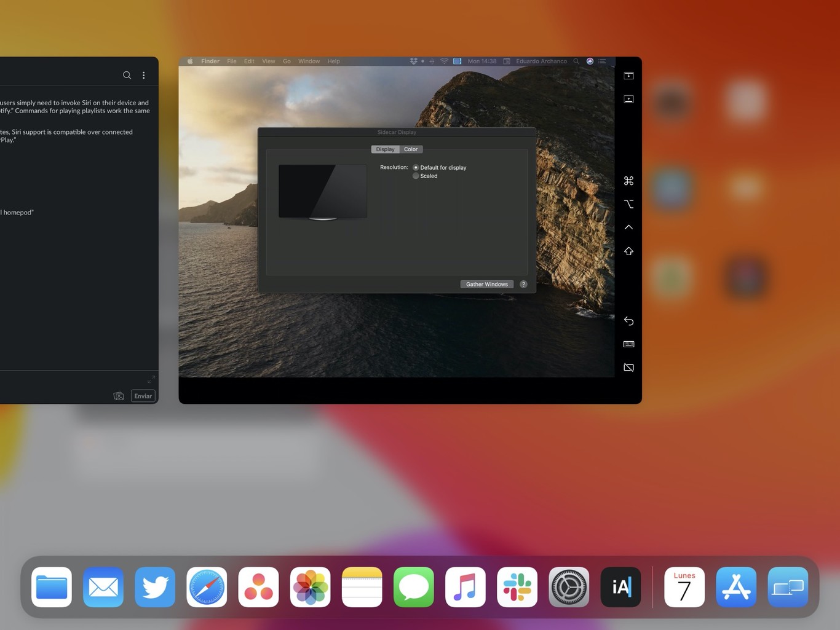The image size is (840, 630).
Task: Launch Slack from the Dock
Action: point(517,587)
